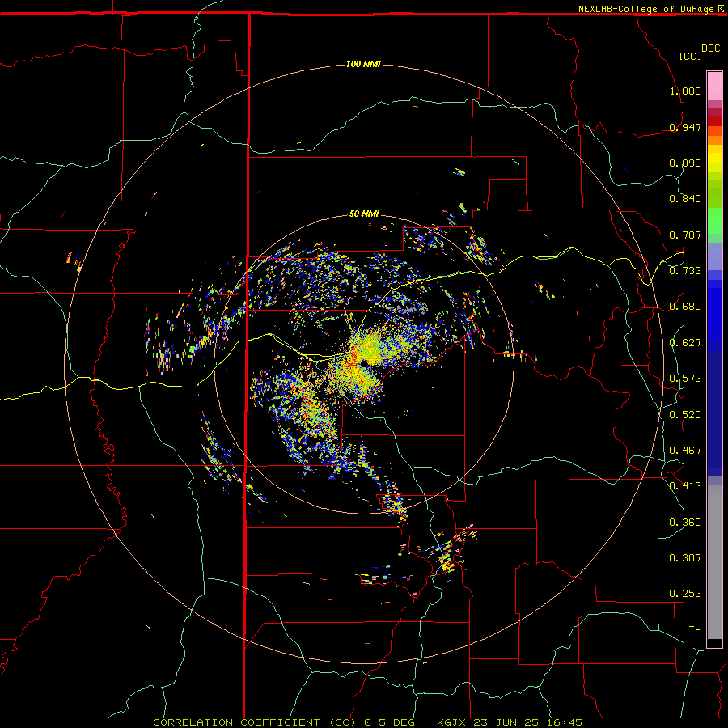
Task: Pick the gray segment of the color bar
Action: tap(714, 562)
